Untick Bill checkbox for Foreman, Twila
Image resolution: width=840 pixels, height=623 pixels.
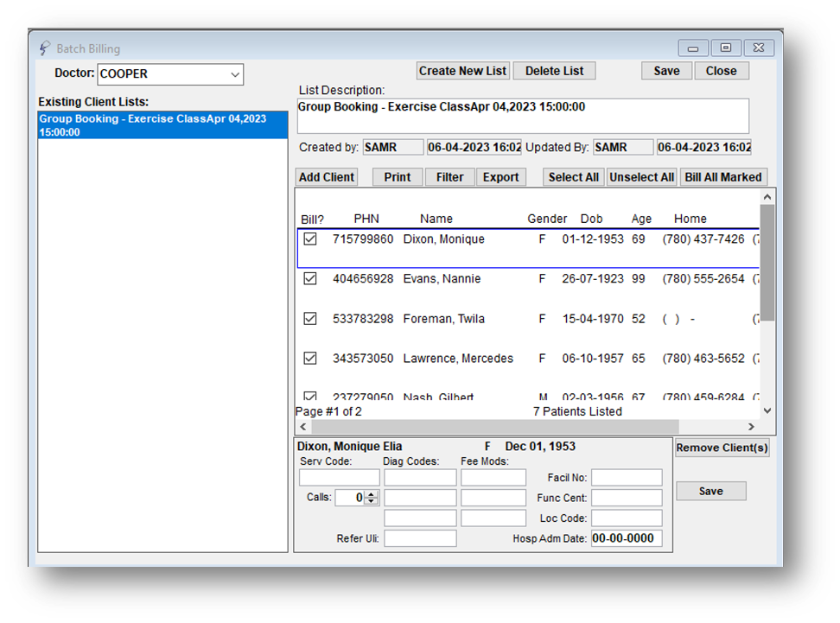tap(310, 319)
